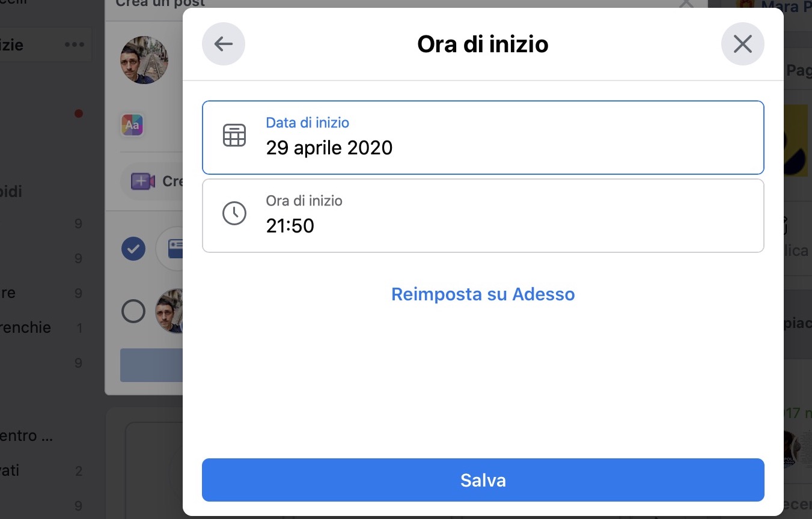812x519 pixels.
Task: Click the small profile avatar beside radio button
Action: click(169, 311)
